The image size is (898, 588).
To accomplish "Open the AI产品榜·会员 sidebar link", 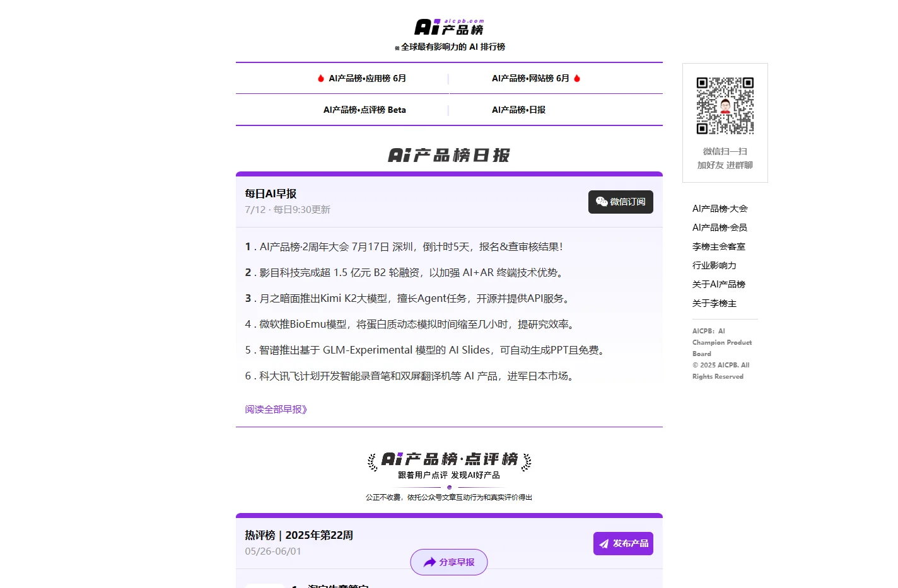I will (x=720, y=228).
